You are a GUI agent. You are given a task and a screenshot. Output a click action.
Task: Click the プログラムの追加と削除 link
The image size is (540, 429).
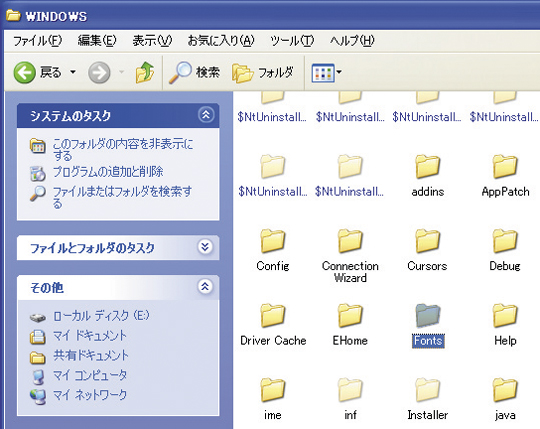(x=108, y=172)
